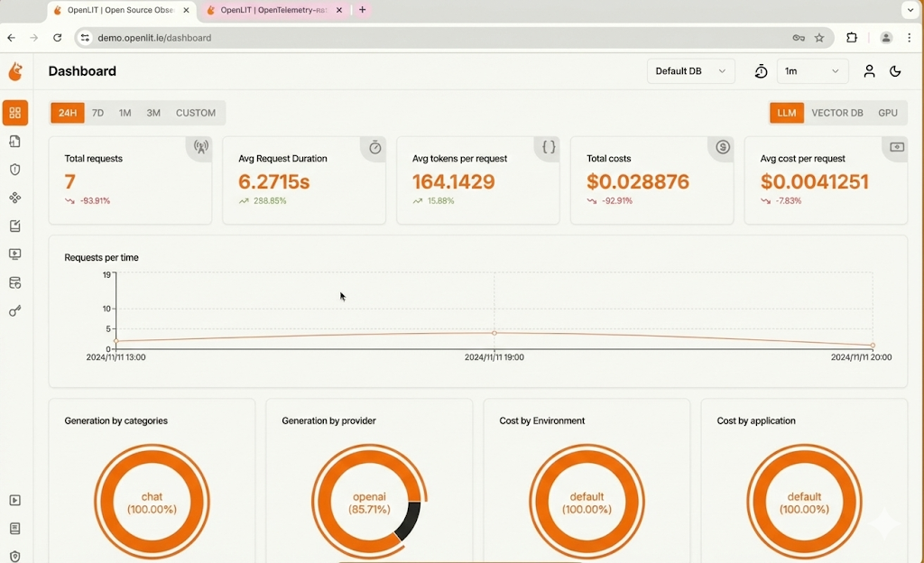Image resolution: width=924 pixels, height=563 pixels.
Task: Open the database config icon in sidebar
Action: 15,282
